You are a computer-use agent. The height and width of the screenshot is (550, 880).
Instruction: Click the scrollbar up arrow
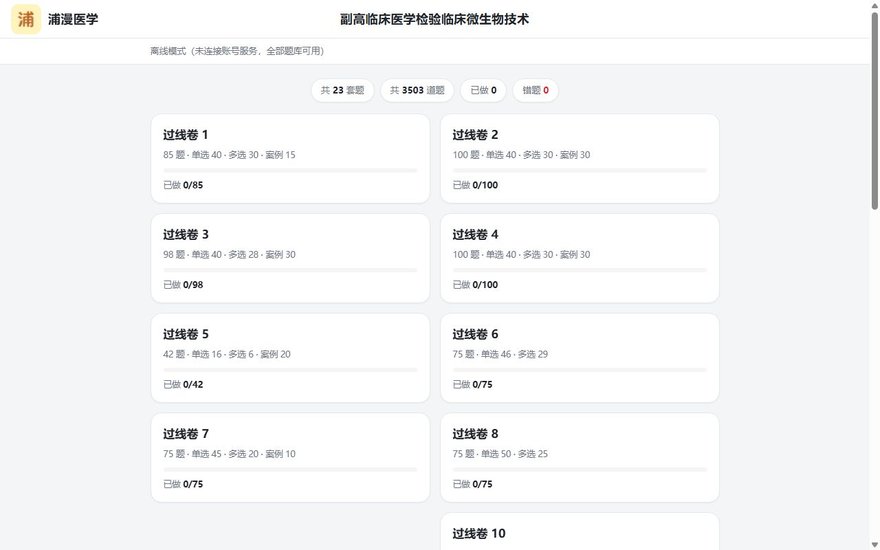874,5
